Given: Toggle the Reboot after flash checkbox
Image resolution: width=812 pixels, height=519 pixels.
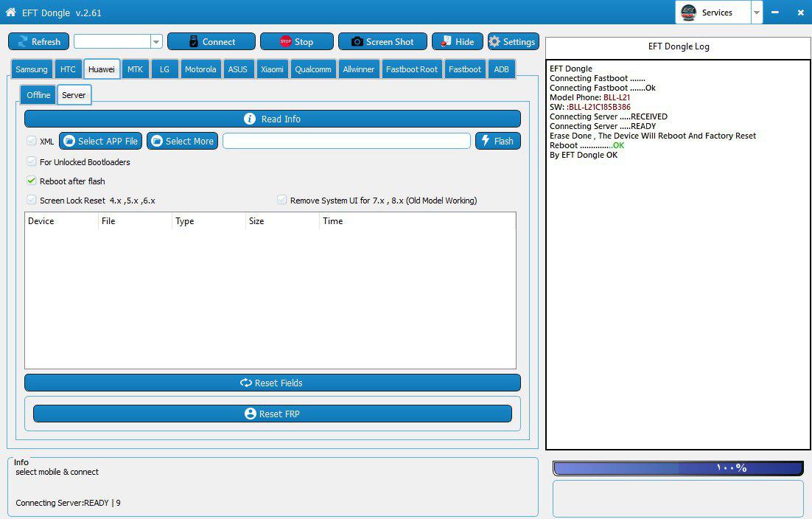Looking at the screenshot, I should (32, 181).
